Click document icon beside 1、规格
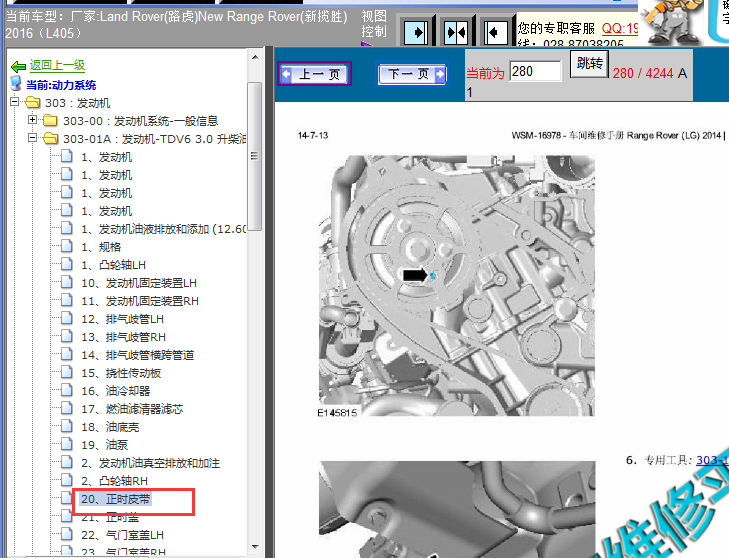The width and height of the screenshot is (729, 558). [x=67, y=246]
